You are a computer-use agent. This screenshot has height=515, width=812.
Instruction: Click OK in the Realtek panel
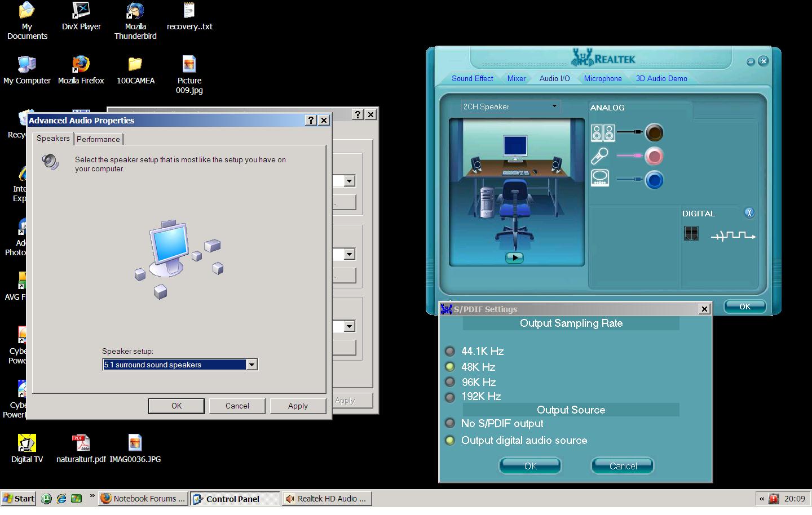[745, 307]
